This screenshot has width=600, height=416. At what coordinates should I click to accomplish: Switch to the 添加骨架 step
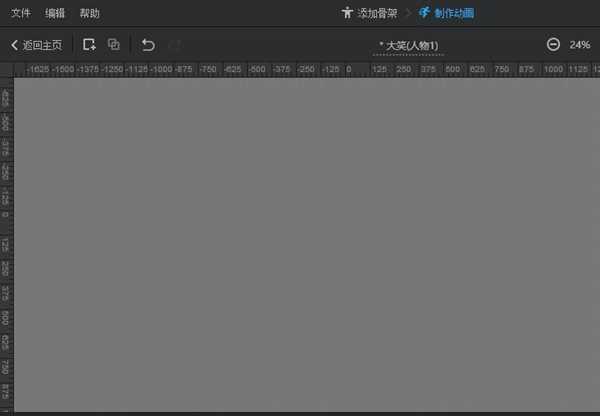pos(369,13)
